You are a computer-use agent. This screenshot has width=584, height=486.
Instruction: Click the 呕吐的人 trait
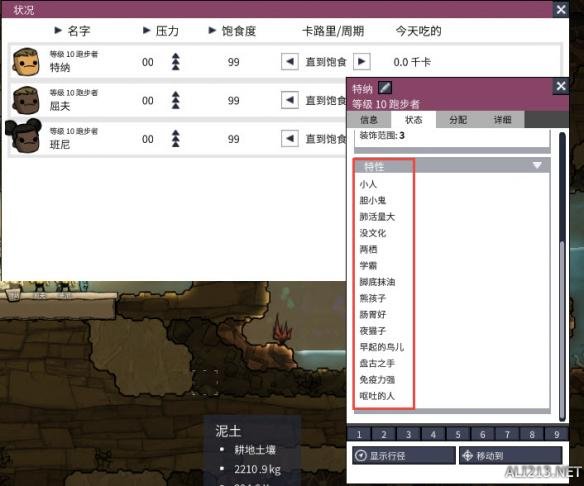click(377, 396)
